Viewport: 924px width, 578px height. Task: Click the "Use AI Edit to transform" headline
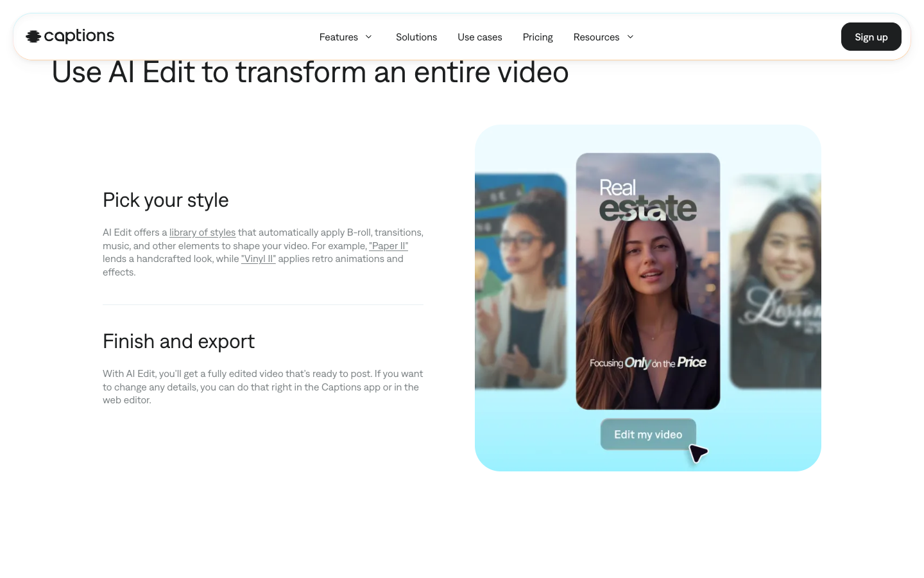coord(310,73)
